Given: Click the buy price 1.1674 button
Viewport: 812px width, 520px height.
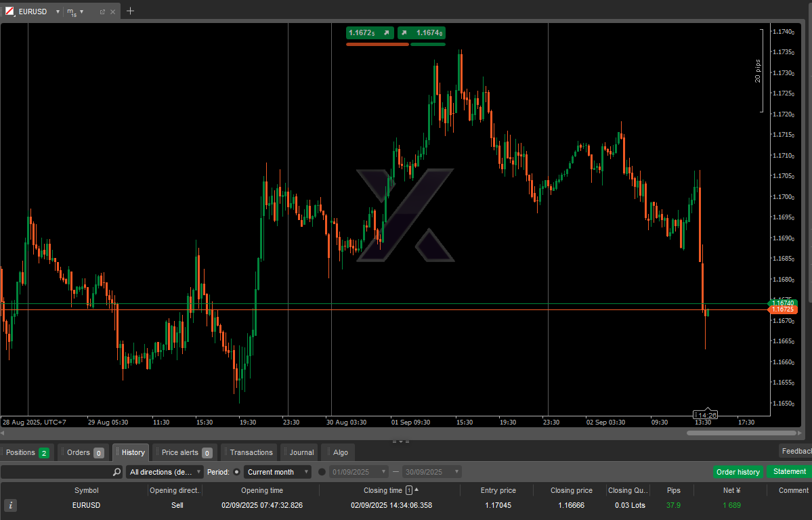Looking at the screenshot, I should 421,32.
